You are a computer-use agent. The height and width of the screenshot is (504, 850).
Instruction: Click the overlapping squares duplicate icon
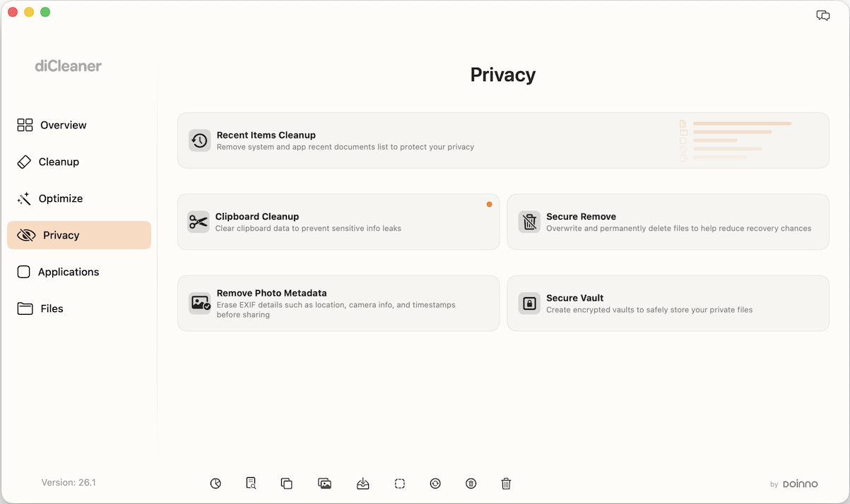(x=286, y=484)
